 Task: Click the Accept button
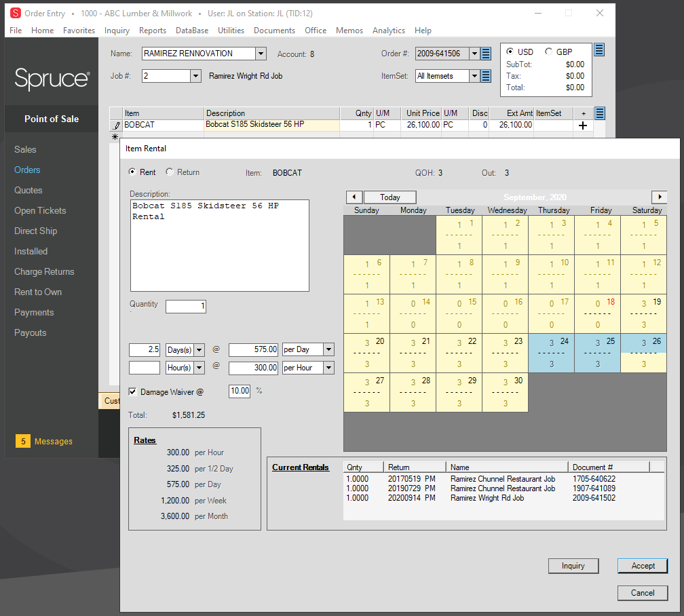coord(643,566)
